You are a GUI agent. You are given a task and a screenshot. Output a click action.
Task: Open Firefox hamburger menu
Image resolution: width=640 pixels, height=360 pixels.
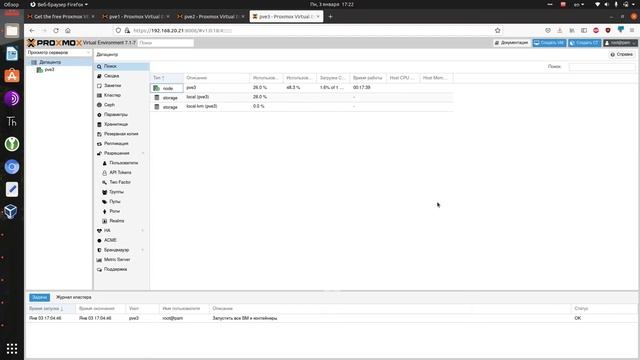click(x=632, y=31)
